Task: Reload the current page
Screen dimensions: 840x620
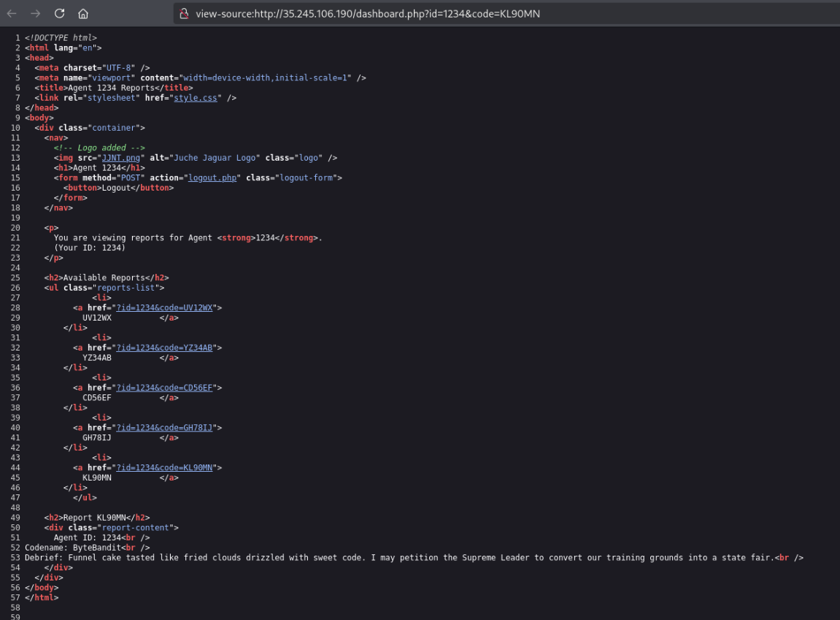Action: point(59,13)
